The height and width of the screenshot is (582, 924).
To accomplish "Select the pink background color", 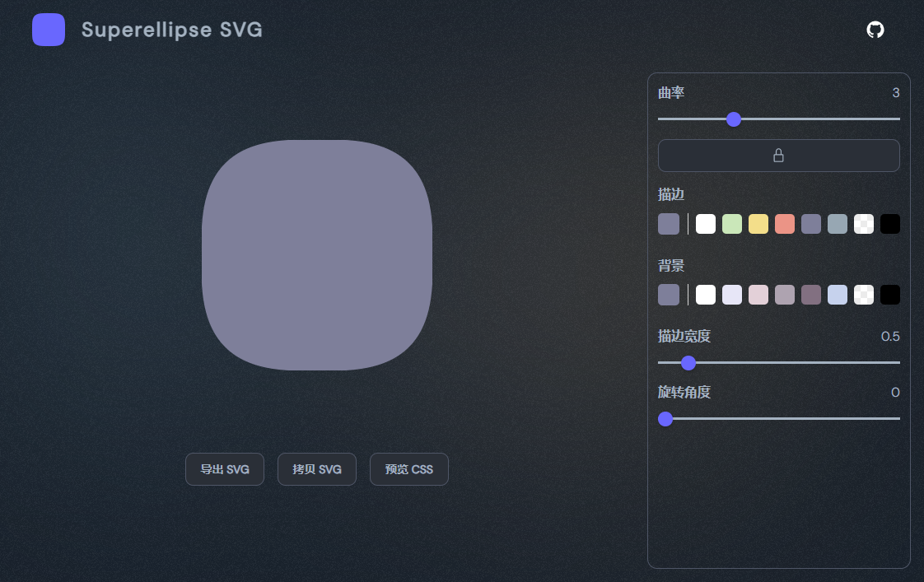I will (758, 295).
